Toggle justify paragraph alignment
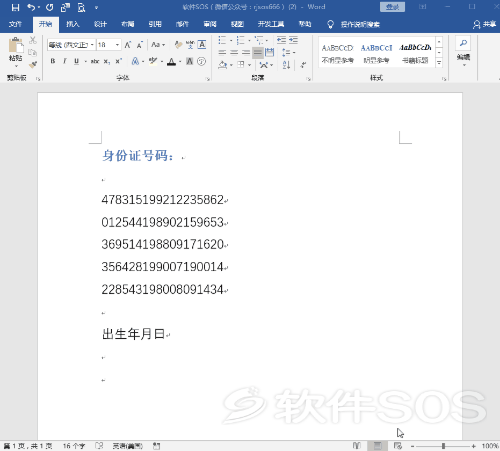500x451 pixels. [258, 53]
